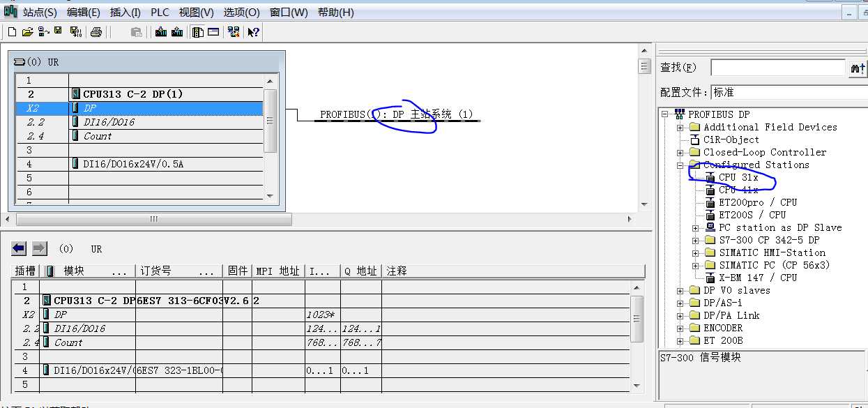Image resolution: width=868 pixels, height=408 pixels.
Task: Expand Closed-Loop Controller folder
Action: pos(680,152)
